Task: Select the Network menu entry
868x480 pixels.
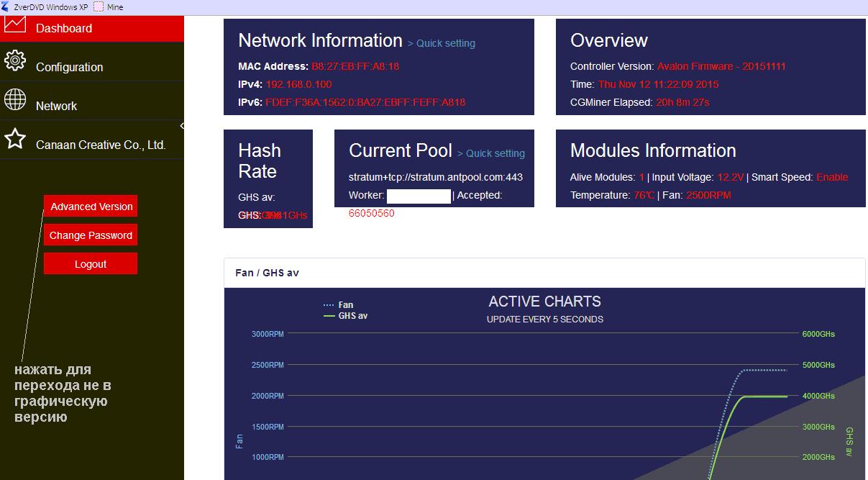Action: pos(56,106)
